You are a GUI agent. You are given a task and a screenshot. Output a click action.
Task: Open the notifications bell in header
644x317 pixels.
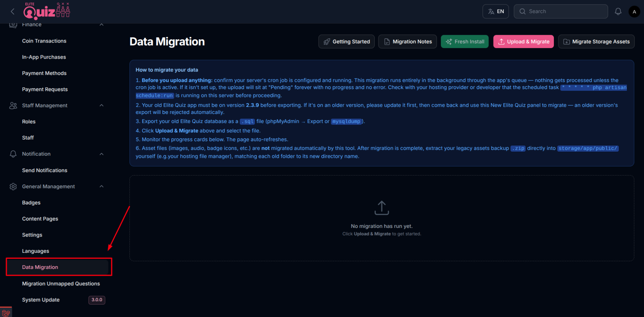618,11
